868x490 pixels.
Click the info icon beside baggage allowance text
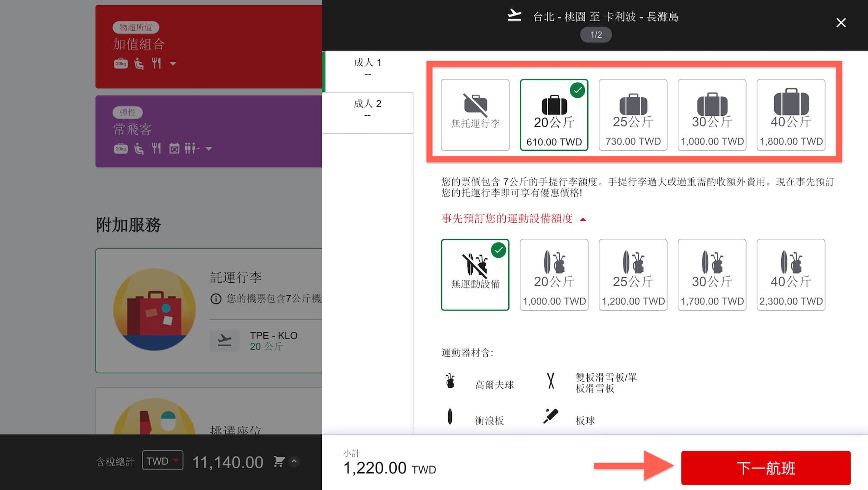point(216,299)
